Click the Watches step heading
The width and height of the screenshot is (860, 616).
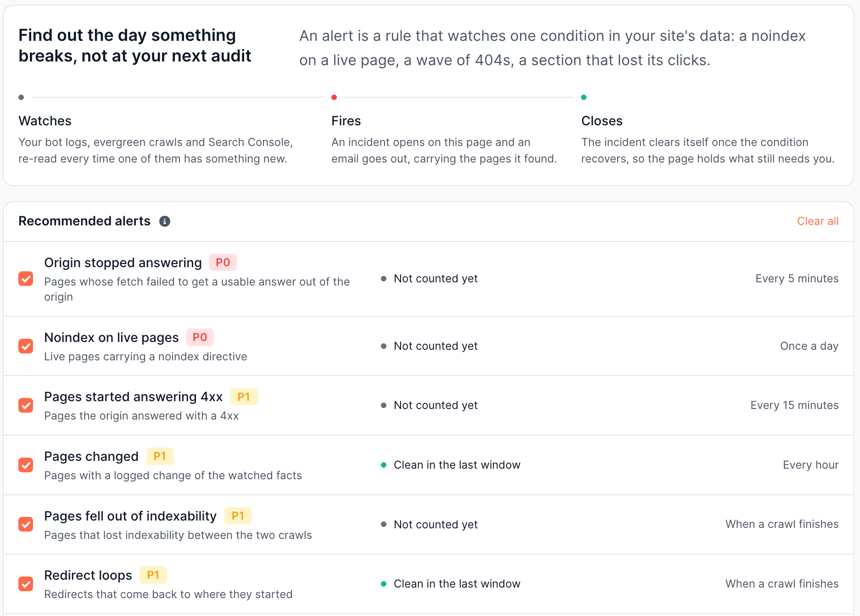point(45,121)
